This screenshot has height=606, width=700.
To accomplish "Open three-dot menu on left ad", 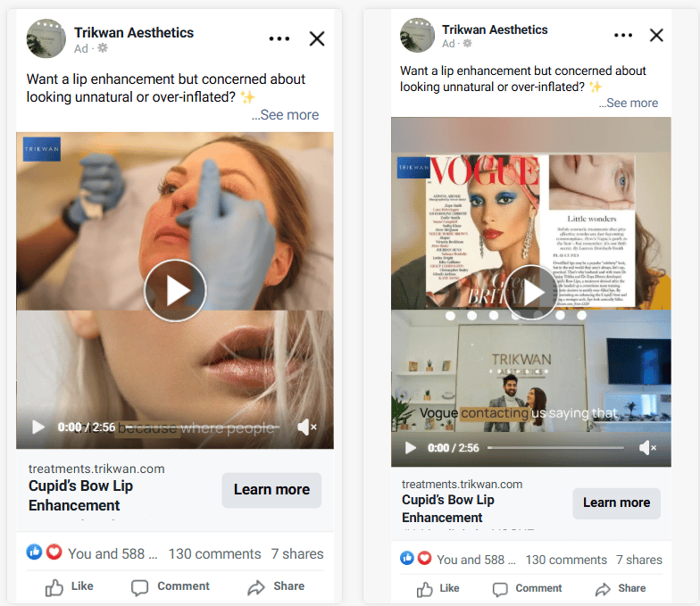I will coord(279,39).
